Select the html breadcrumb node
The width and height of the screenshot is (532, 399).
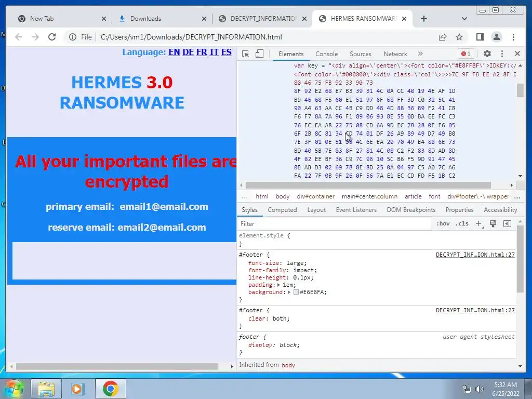tap(262, 196)
